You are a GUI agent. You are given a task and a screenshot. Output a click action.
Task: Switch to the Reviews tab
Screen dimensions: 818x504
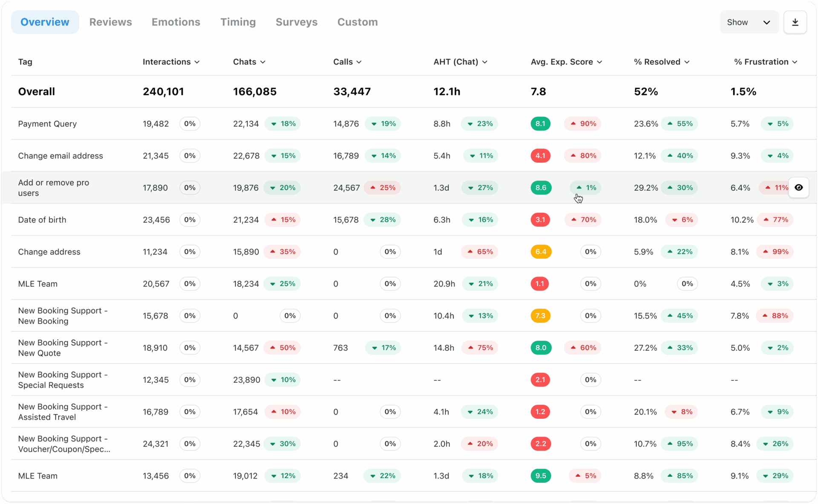pyautogui.click(x=110, y=22)
